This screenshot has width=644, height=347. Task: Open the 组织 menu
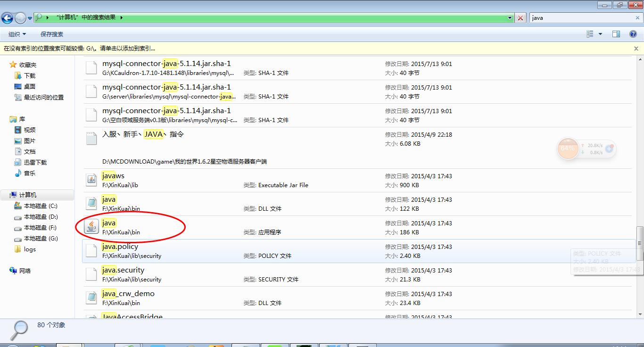(x=17, y=34)
